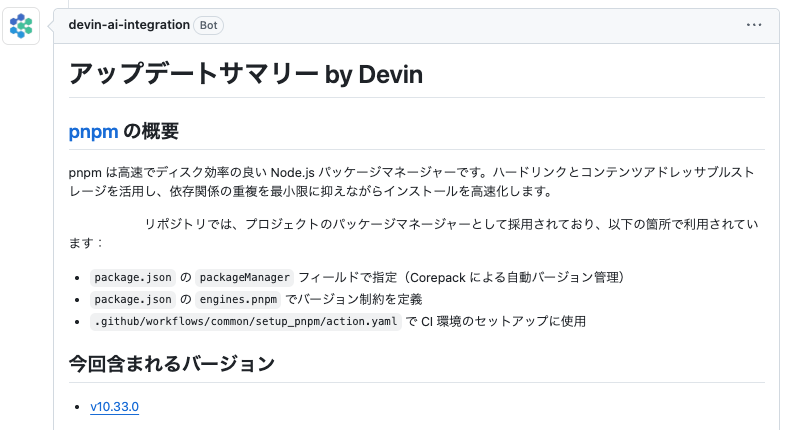Open the v10.33.0 version link
This screenshot has width=790, height=430.
point(114,406)
